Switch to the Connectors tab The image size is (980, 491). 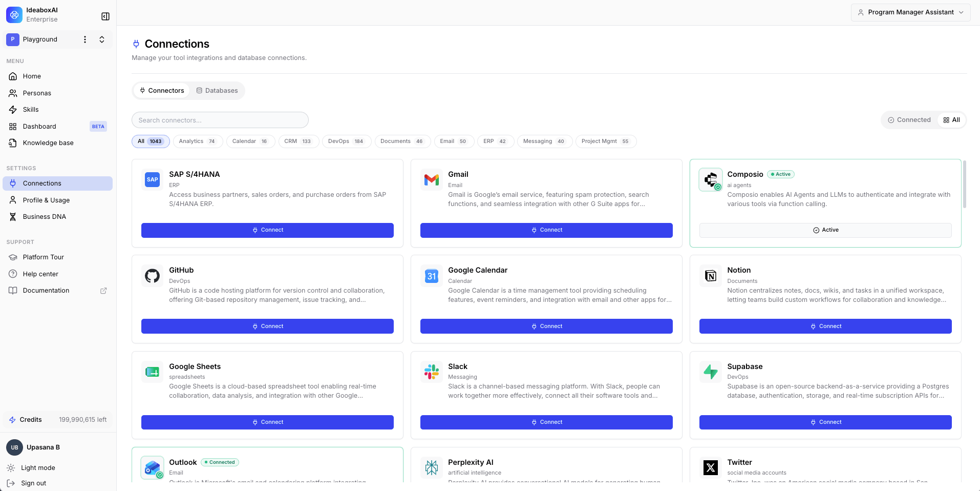[x=162, y=91]
